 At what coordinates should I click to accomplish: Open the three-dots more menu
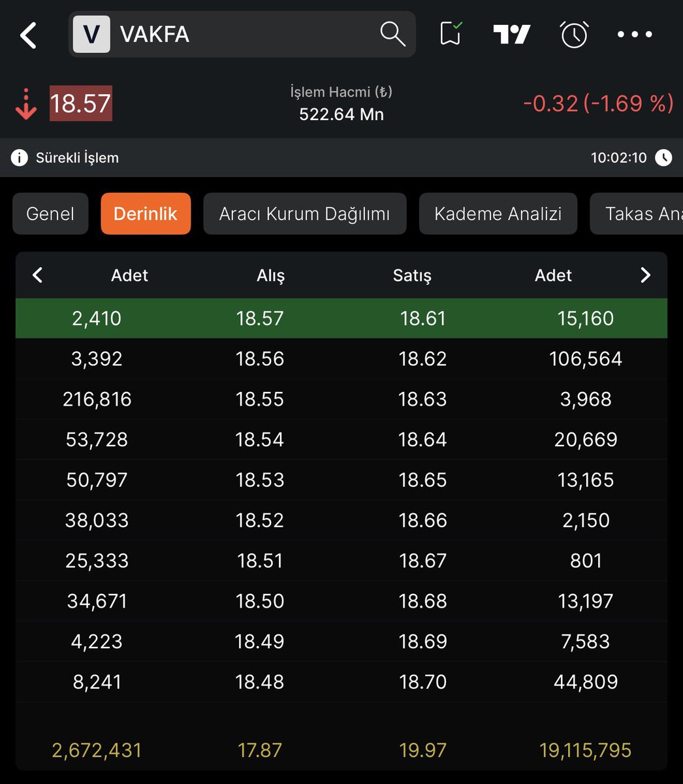pos(635,35)
